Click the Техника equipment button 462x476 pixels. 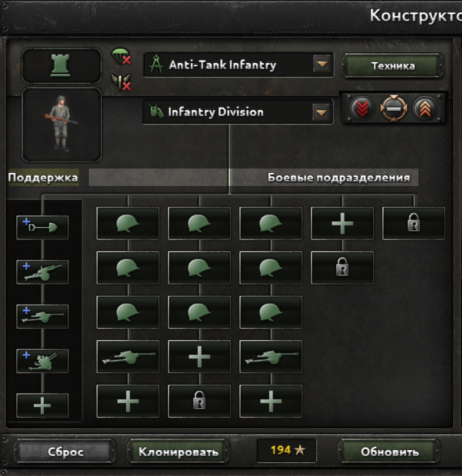[x=393, y=66]
